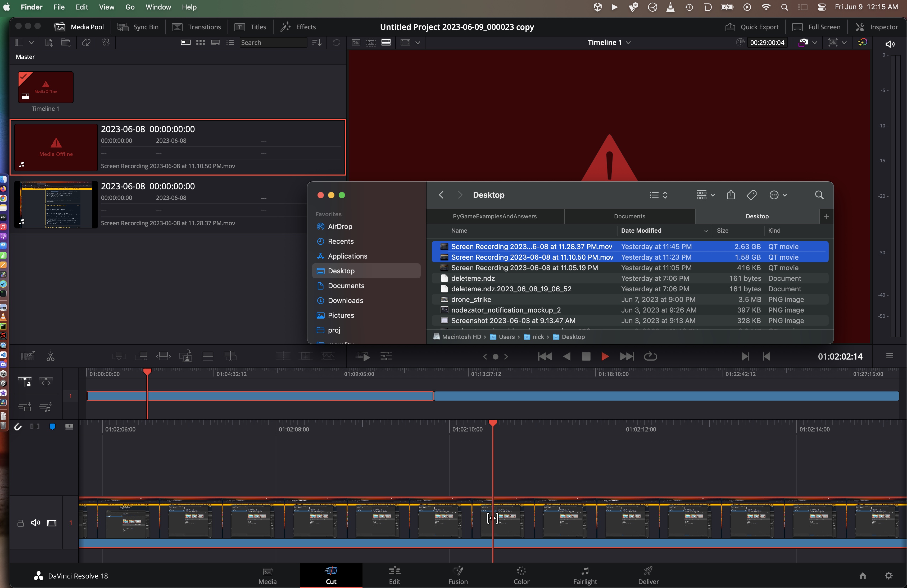This screenshot has width=907, height=588.
Task: Jump to the first frame
Action: pyautogui.click(x=545, y=356)
